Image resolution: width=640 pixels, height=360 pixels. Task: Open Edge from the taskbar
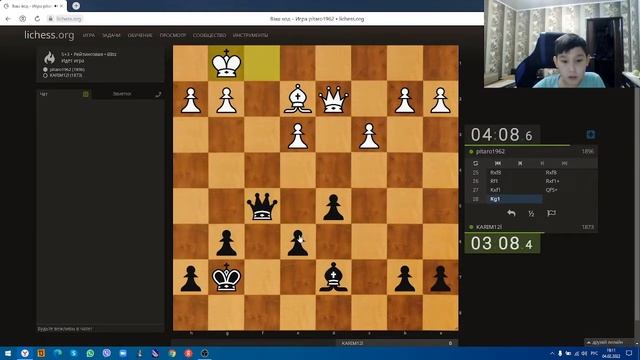click(57, 353)
